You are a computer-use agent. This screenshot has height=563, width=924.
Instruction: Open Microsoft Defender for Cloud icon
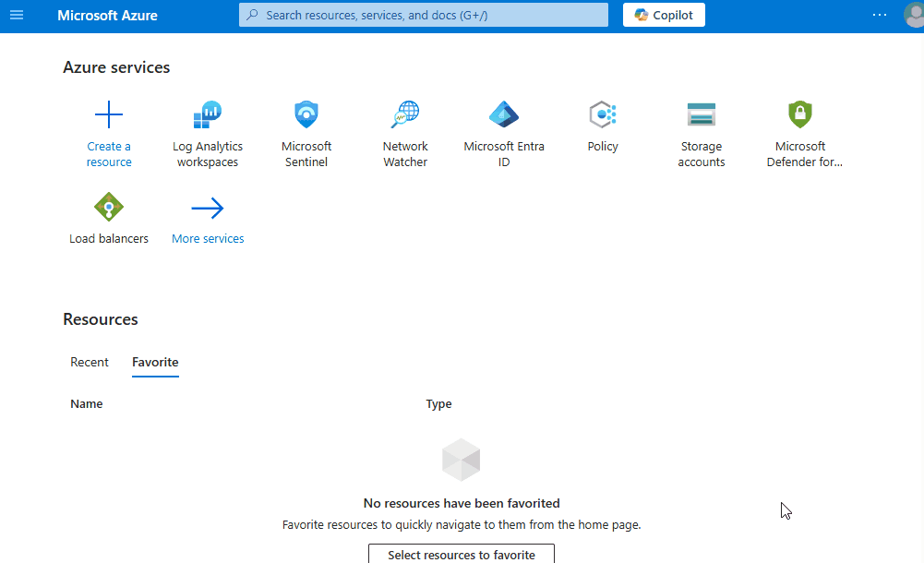(x=800, y=114)
